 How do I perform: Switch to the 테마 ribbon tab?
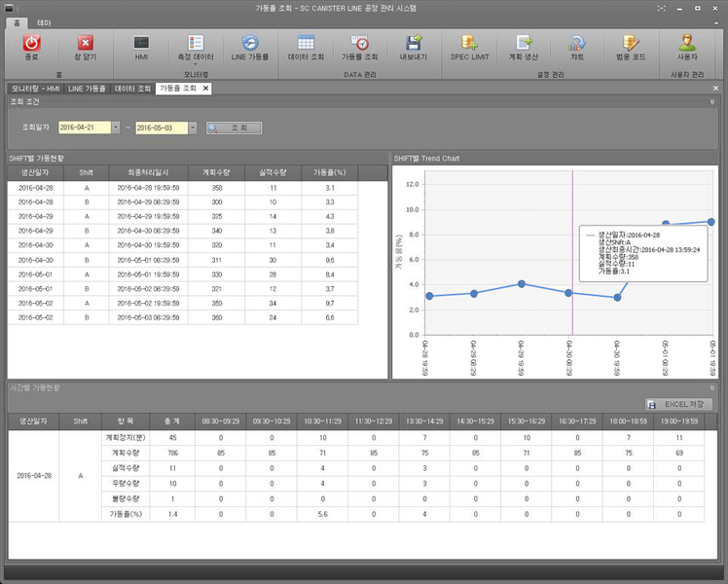pos(45,20)
